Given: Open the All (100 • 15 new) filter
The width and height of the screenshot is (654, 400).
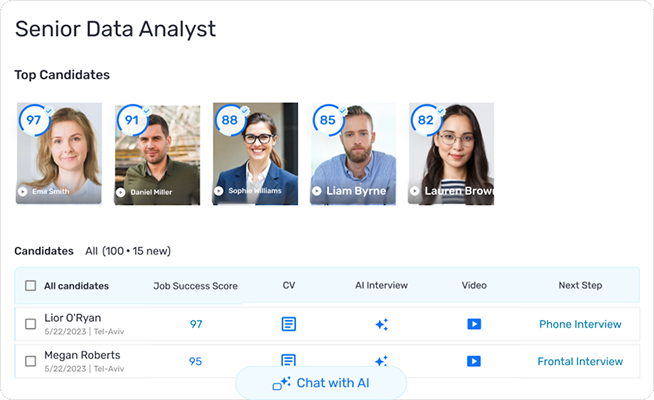Looking at the screenshot, I should pos(127,251).
